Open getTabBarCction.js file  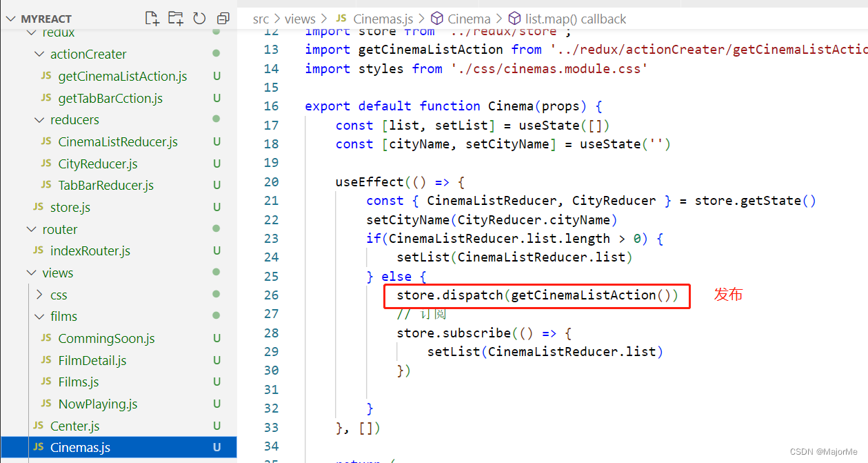[110, 99]
